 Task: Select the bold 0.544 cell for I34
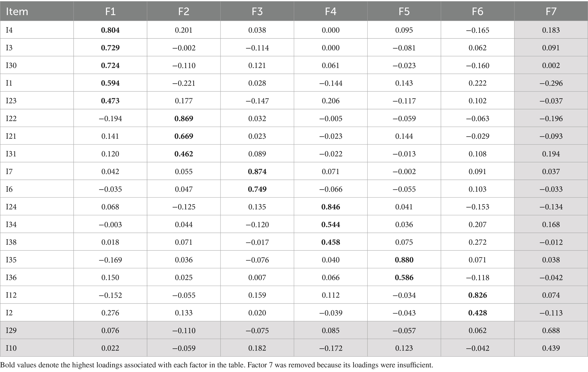[x=331, y=224]
